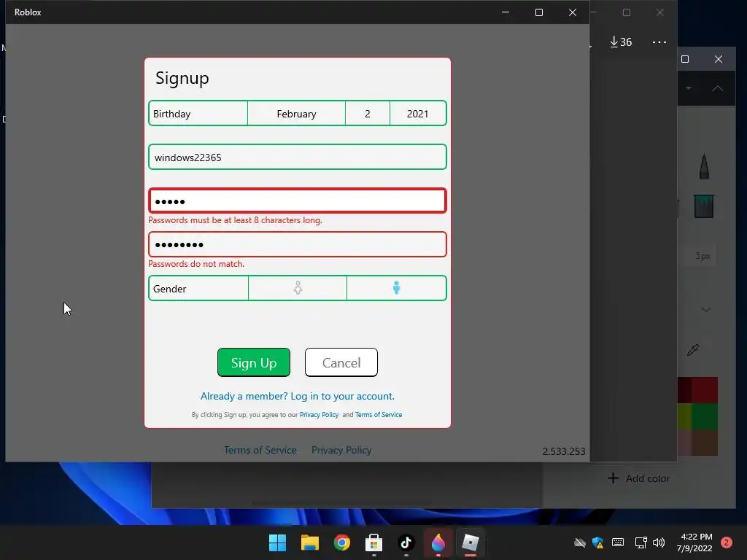Click Add color in paint window
Screen dimensions: 747x560
638,478
